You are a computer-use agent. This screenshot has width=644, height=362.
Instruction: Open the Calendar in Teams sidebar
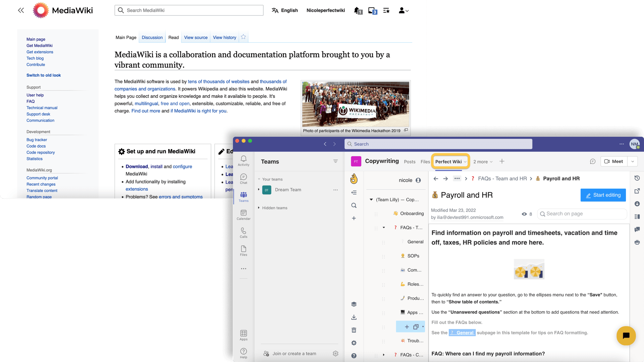244,215
